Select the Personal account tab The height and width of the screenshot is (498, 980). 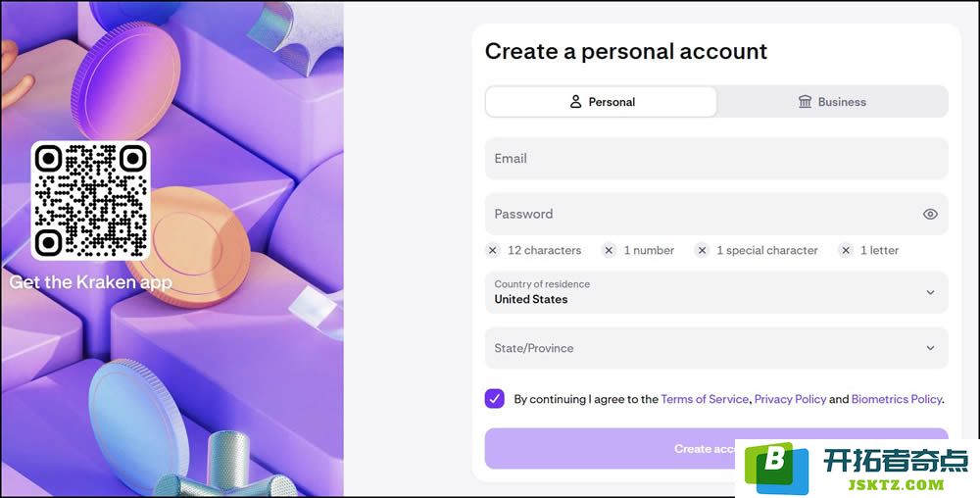tap(602, 101)
